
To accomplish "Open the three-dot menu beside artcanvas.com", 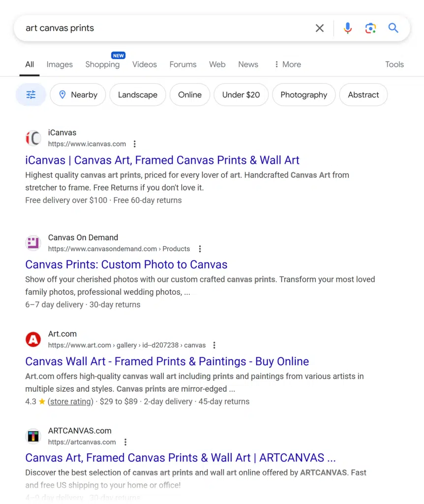I will 125,442.
